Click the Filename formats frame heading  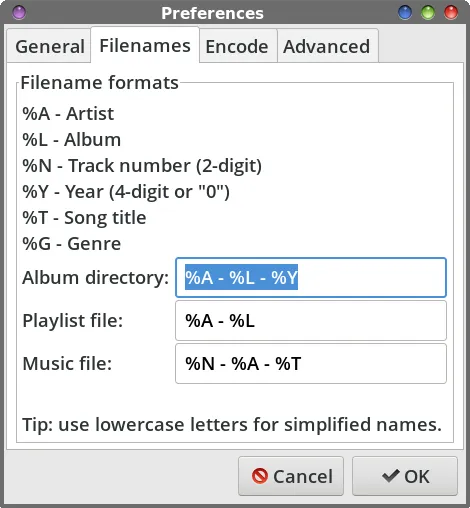click(99, 82)
